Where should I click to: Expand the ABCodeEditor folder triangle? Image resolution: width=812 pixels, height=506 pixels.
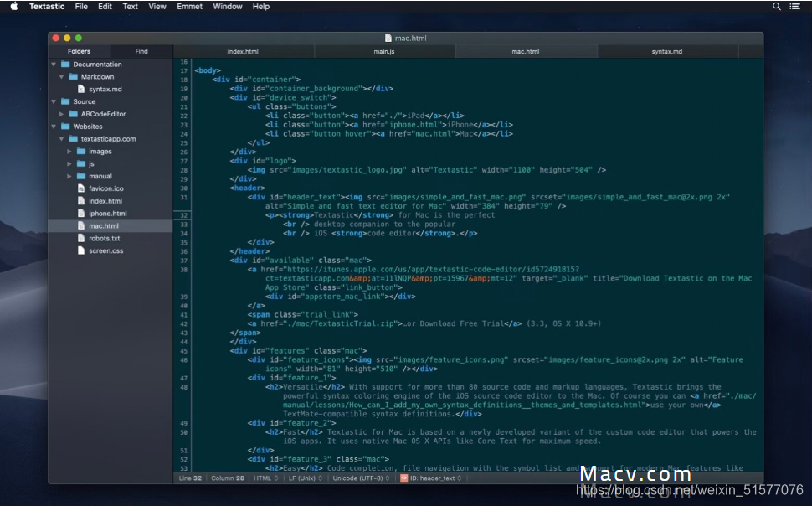[61, 114]
